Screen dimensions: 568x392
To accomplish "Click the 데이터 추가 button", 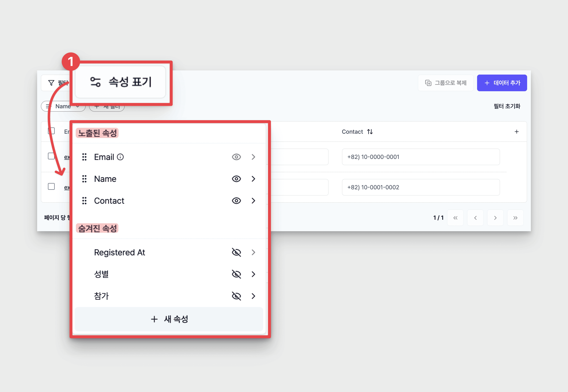I will (x=502, y=83).
